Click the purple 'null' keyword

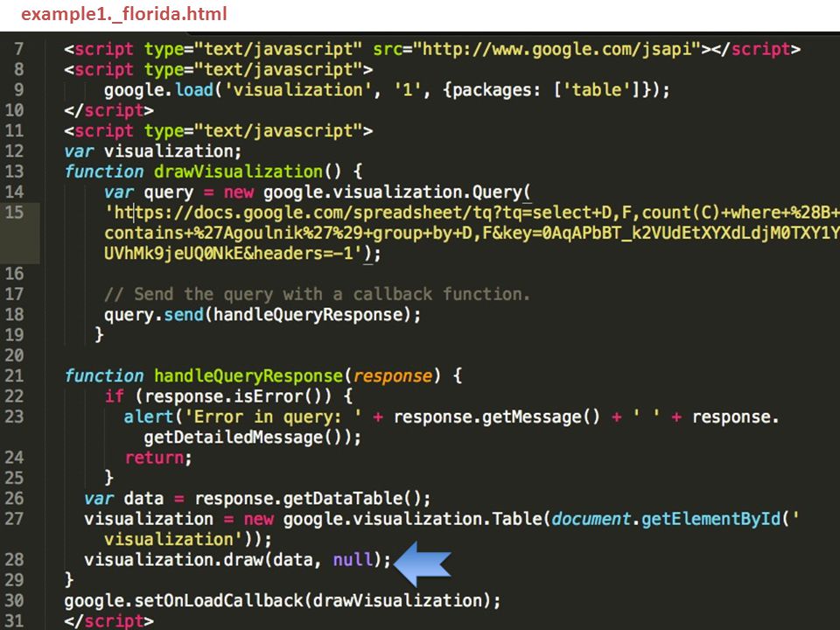click(x=353, y=560)
